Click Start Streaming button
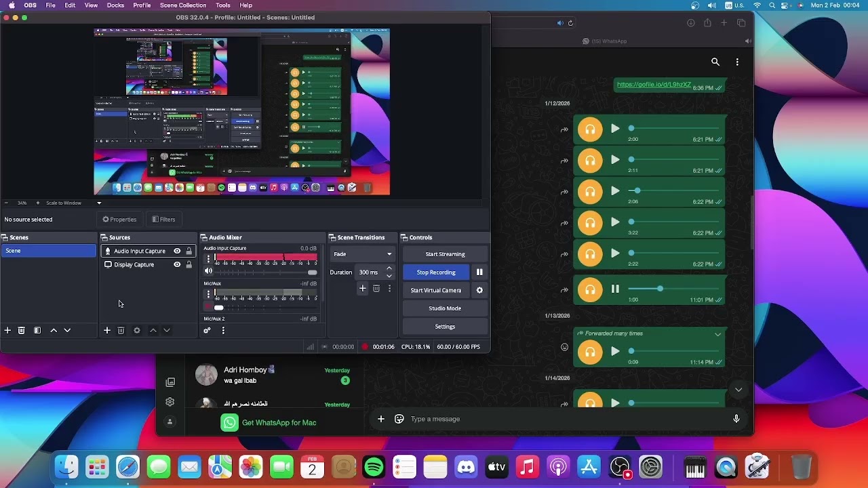This screenshot has width=868, height=488. coord(445,254)
